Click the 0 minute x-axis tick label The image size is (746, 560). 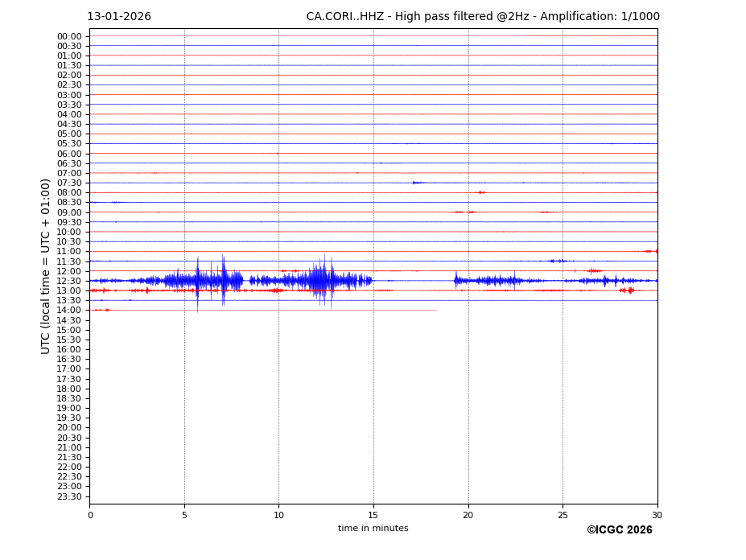pyautogui.click(x=90, y=515)
